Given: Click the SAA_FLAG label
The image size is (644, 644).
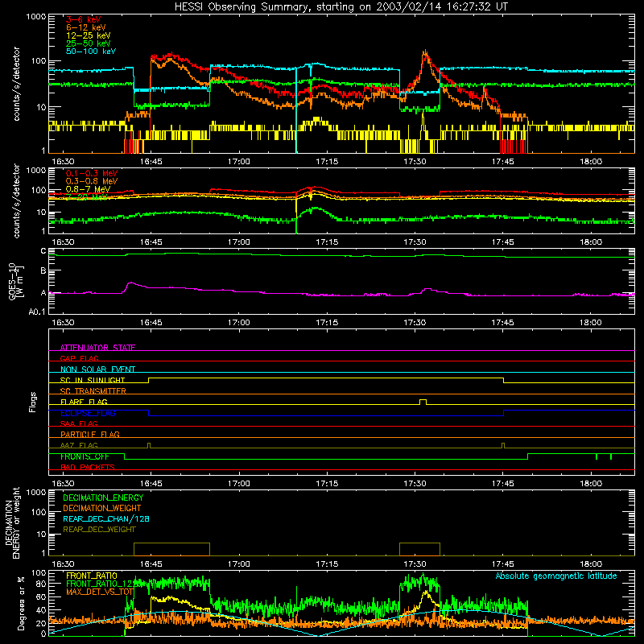Looking at the screenshot, I should (x=79, y=423).
